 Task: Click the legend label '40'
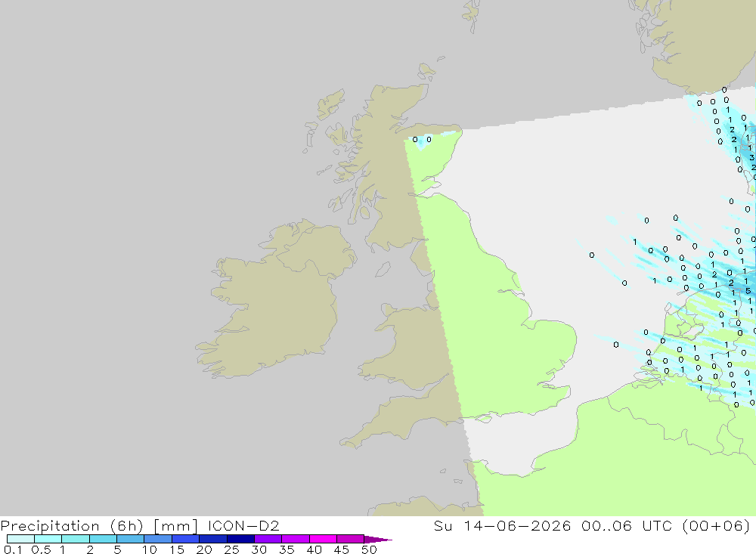[x=314, y=549]
